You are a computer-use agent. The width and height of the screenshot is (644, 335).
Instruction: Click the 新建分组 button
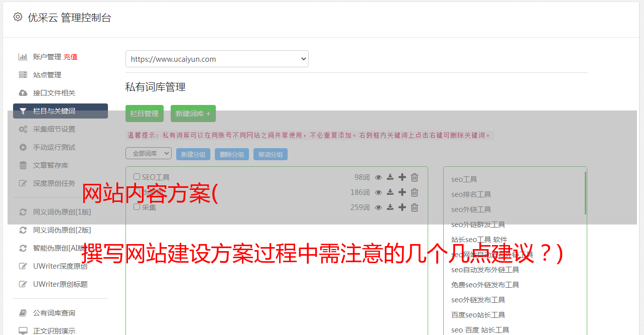click(x=193, y=154)
